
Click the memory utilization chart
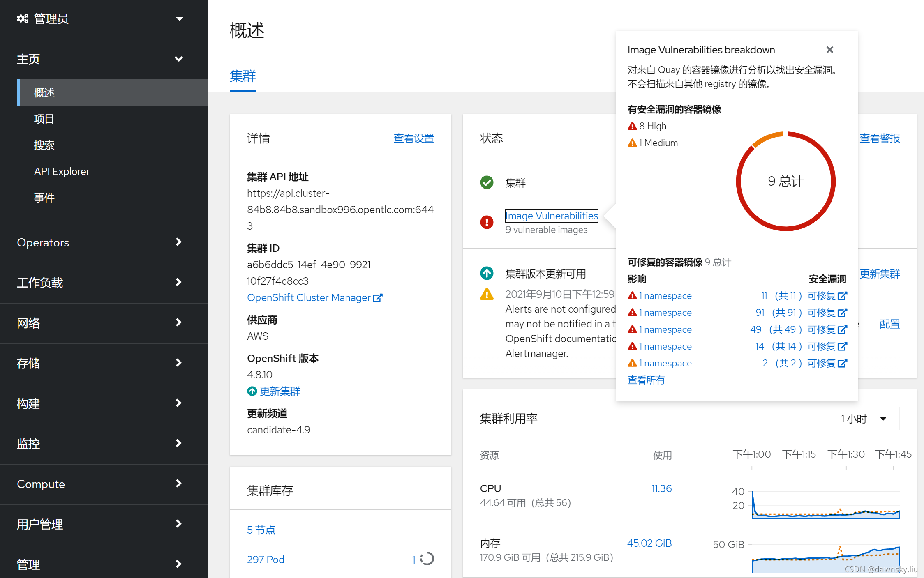[826, 559]
